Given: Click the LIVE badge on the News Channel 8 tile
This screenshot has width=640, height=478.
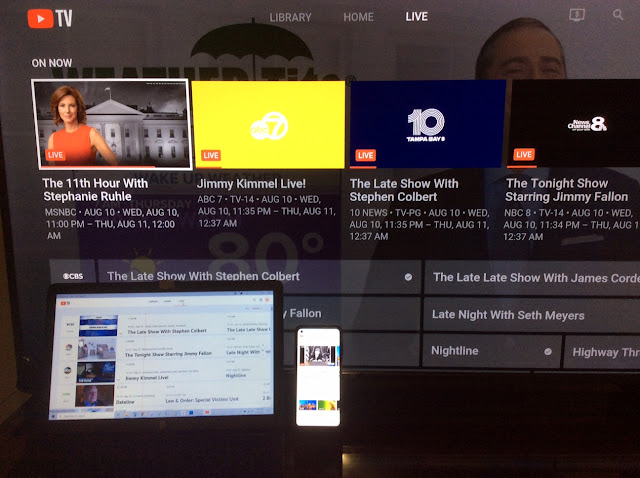Looking at the screenshot, I should pyautogui.click(x=524, y=154).
